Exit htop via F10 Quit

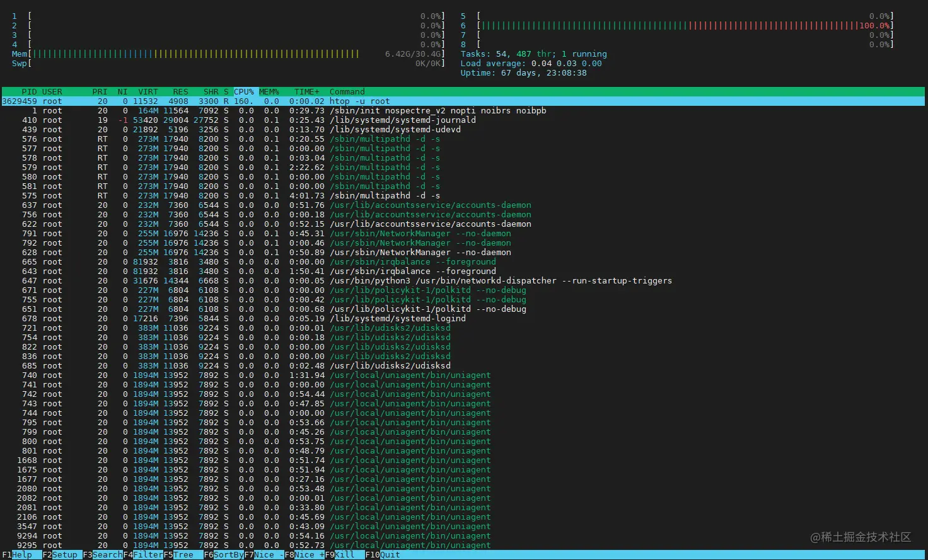click(383, 555)
